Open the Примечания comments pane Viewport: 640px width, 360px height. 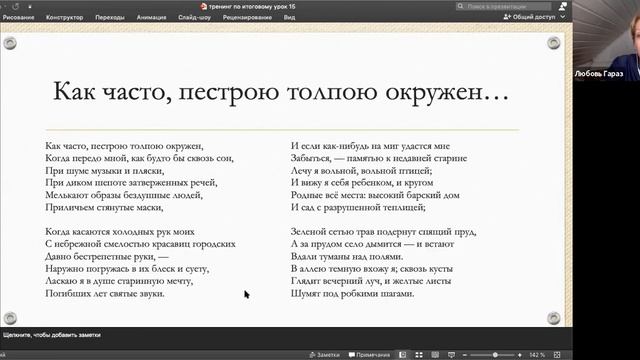pyautogui.click(x=369, y=355)
